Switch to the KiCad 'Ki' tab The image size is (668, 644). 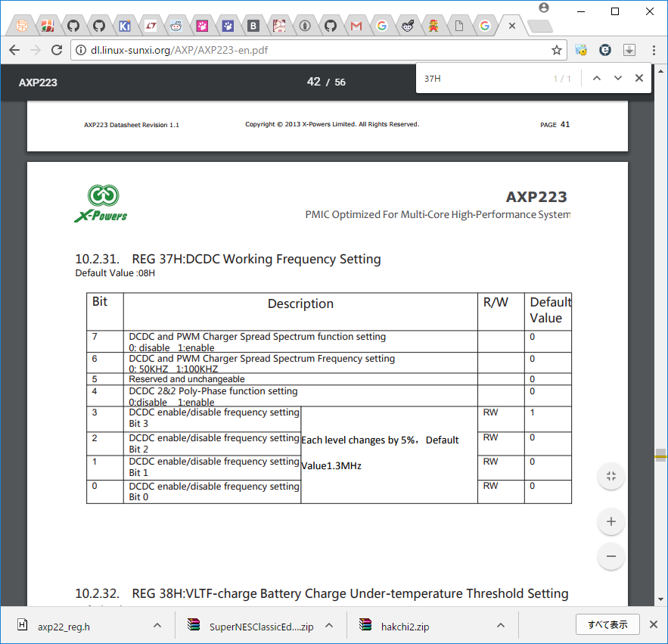click(x=124, y=26)
